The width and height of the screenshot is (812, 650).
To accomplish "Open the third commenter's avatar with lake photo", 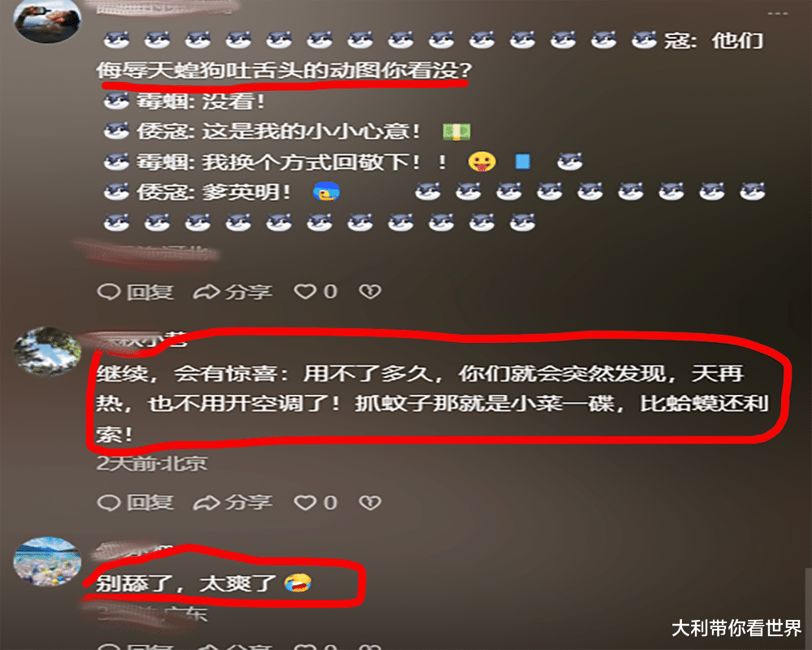I will [x=47, y=562].
